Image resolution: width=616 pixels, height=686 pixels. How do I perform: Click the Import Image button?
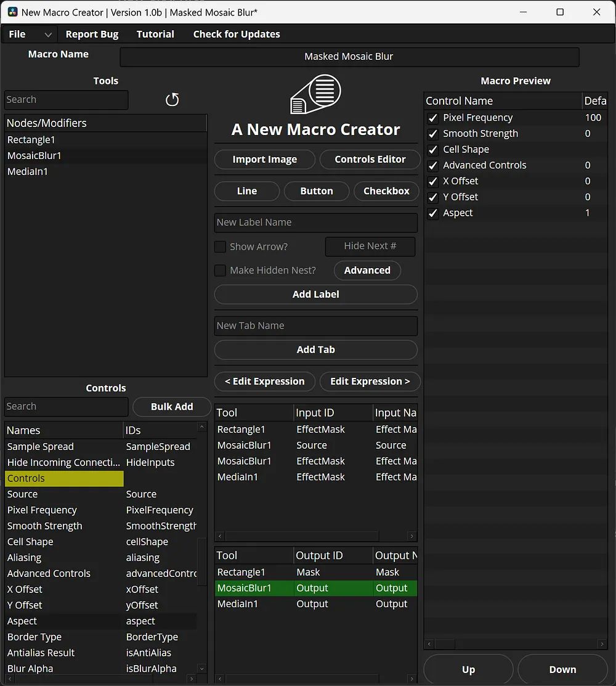pyautogui.click(x=264, y=159)
